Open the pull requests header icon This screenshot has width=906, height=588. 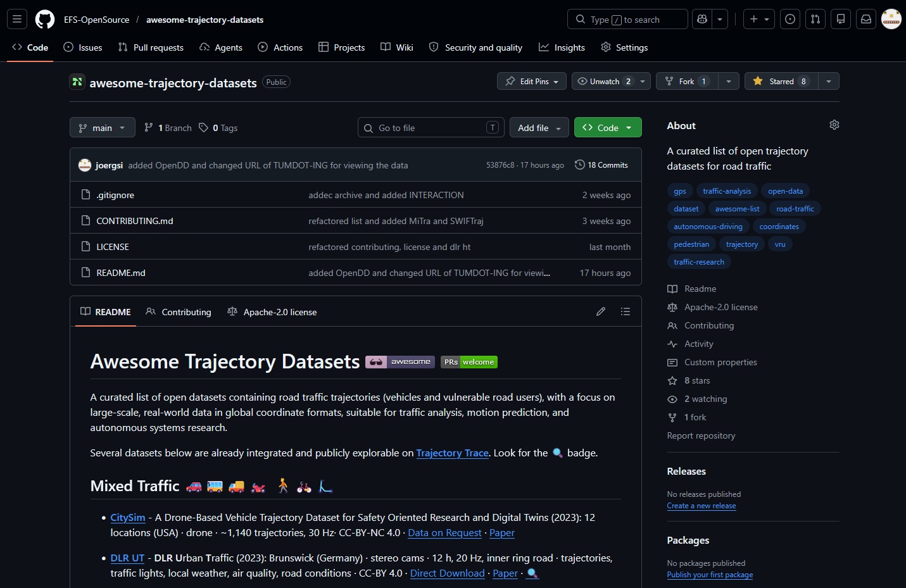pyautogui.click(x=815, y=19)
